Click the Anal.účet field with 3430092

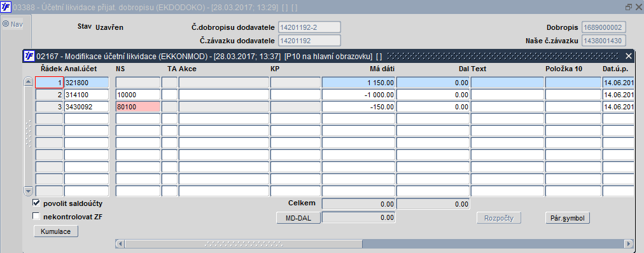click(87, 107)
